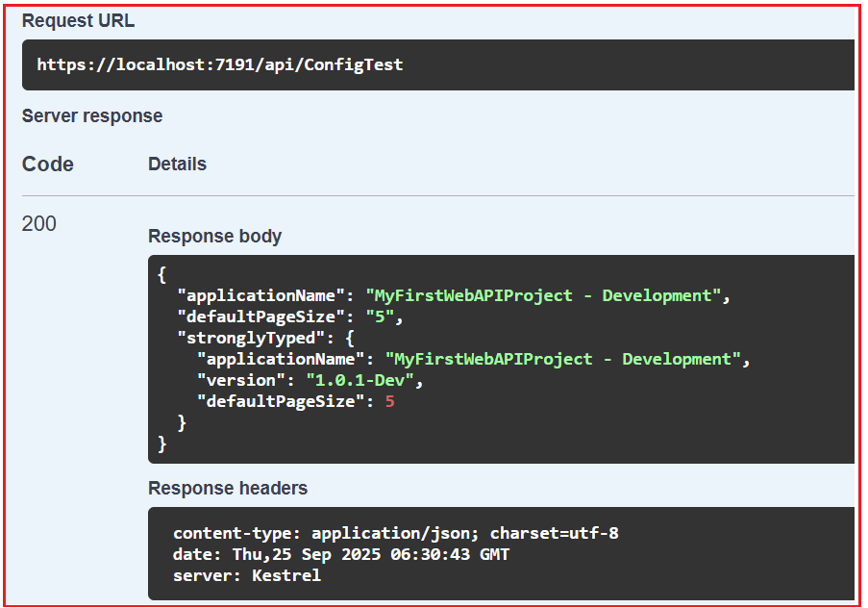
Task: Select the 200 status code
Action: pyautogui.click(x=38, y=223)
